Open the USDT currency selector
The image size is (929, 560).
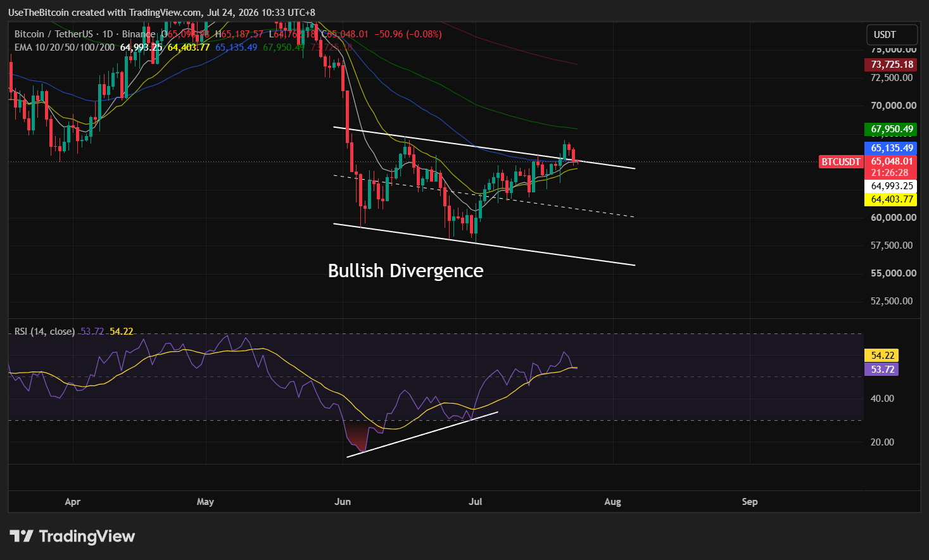[892, 34]
